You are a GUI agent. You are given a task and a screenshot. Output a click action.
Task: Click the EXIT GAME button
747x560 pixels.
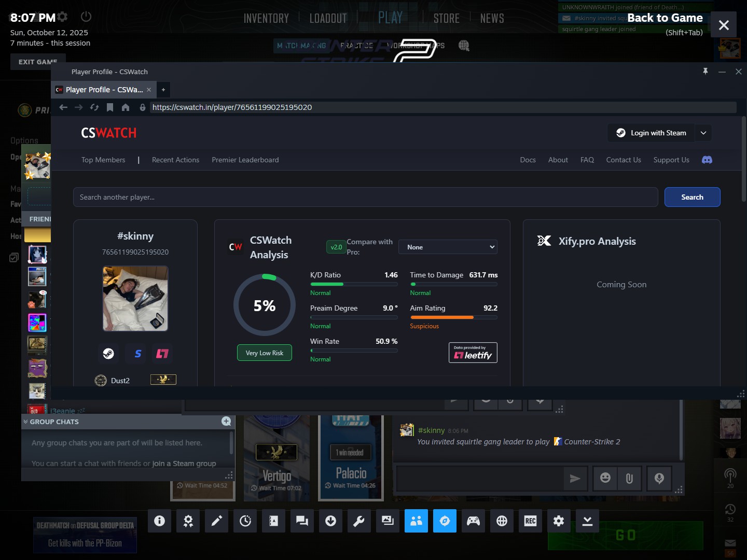pos(37,62)
